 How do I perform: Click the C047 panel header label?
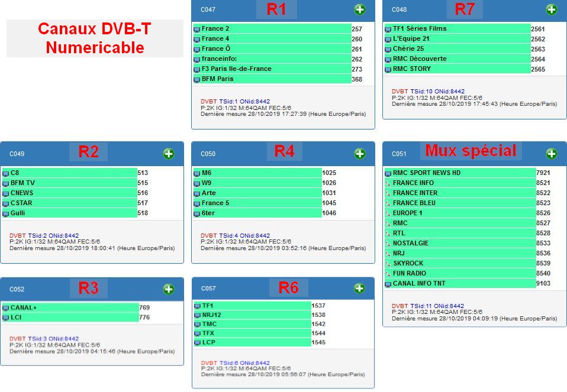208,9
